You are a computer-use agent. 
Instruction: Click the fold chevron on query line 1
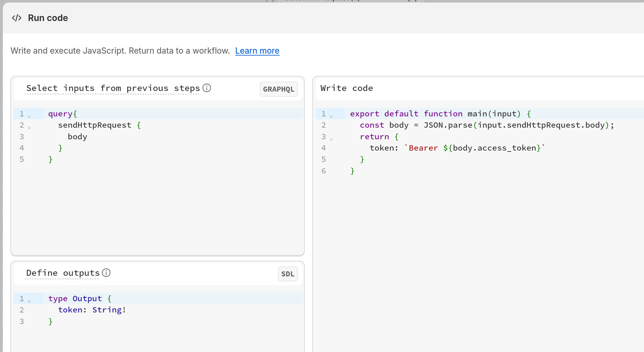coord(29,116)
